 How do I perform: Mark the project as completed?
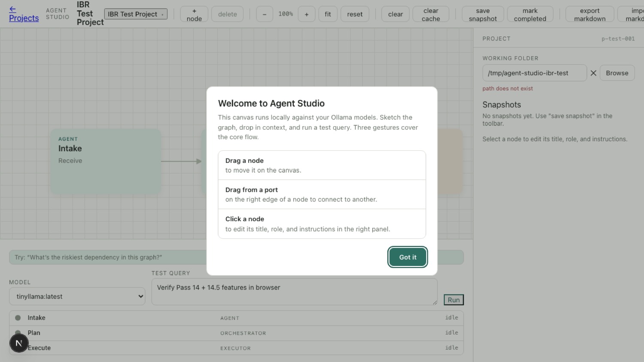pos(530,14)
